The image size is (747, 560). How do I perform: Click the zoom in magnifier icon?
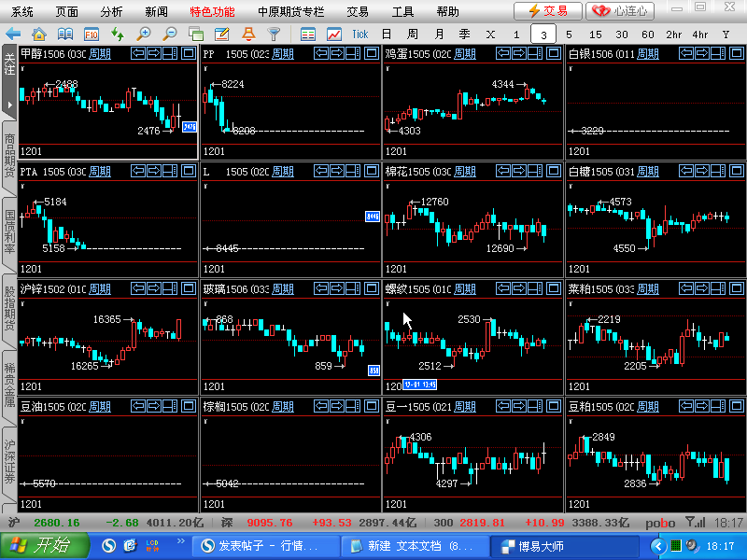click(x=144, y=34)
